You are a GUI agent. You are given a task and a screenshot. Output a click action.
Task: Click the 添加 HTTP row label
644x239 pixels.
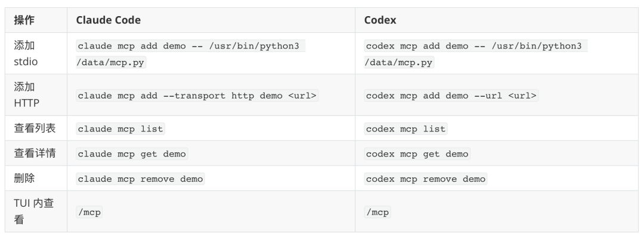27,95
